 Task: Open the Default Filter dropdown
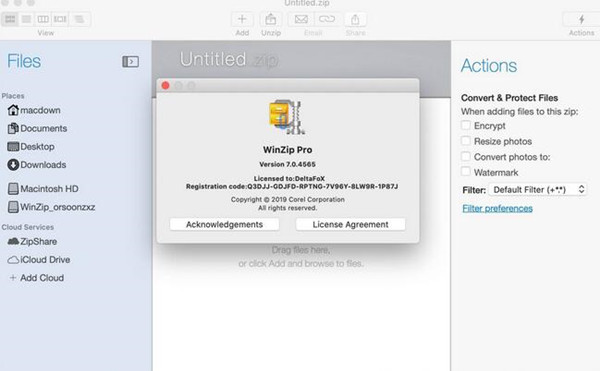[538, 190]
